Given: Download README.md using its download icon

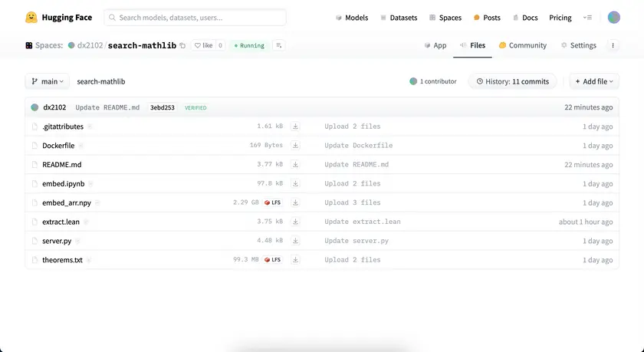Looking at the screenshot, I should [295, 164].
